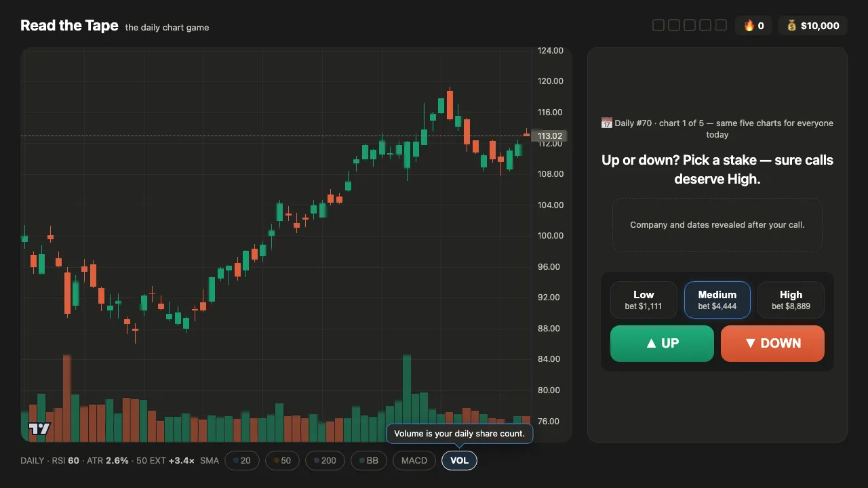Click the 100.00 price axis label
This screenshot has height=488, width=868.
550,236
